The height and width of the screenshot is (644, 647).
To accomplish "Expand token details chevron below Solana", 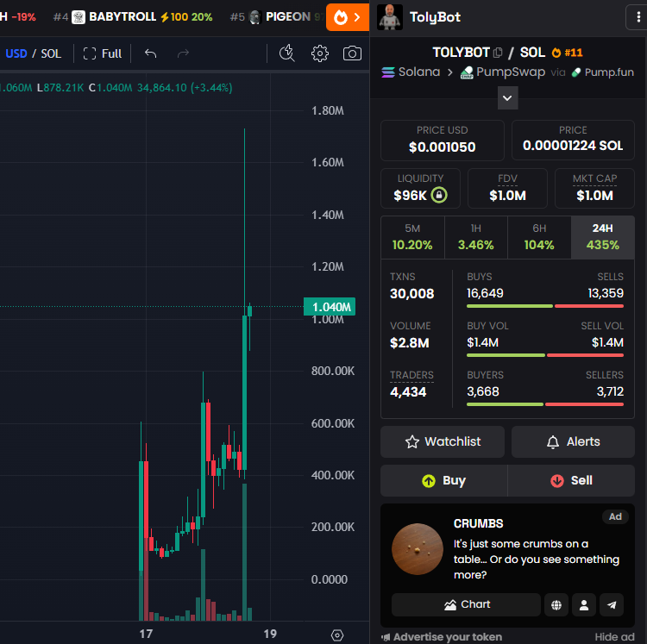I will (507, 98).
